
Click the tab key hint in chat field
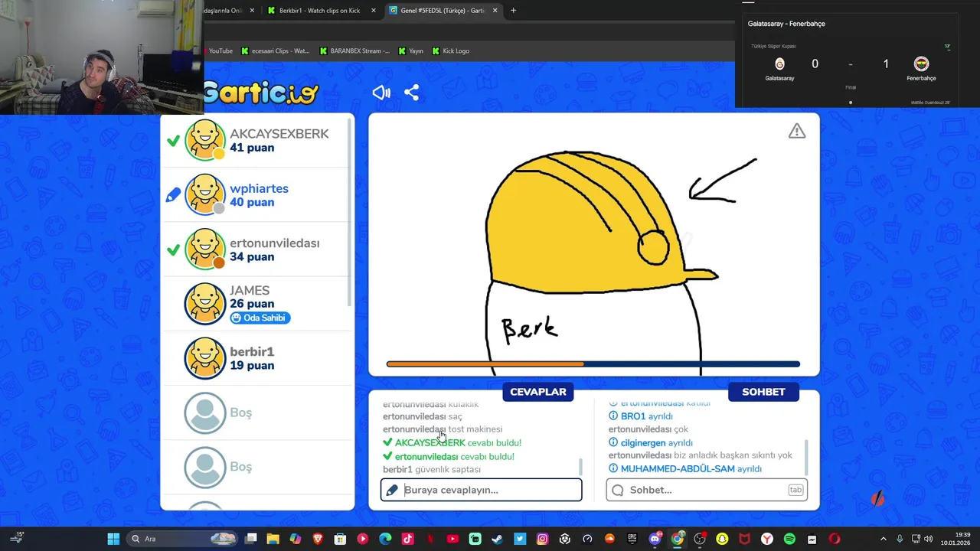(x=795, y=490)
